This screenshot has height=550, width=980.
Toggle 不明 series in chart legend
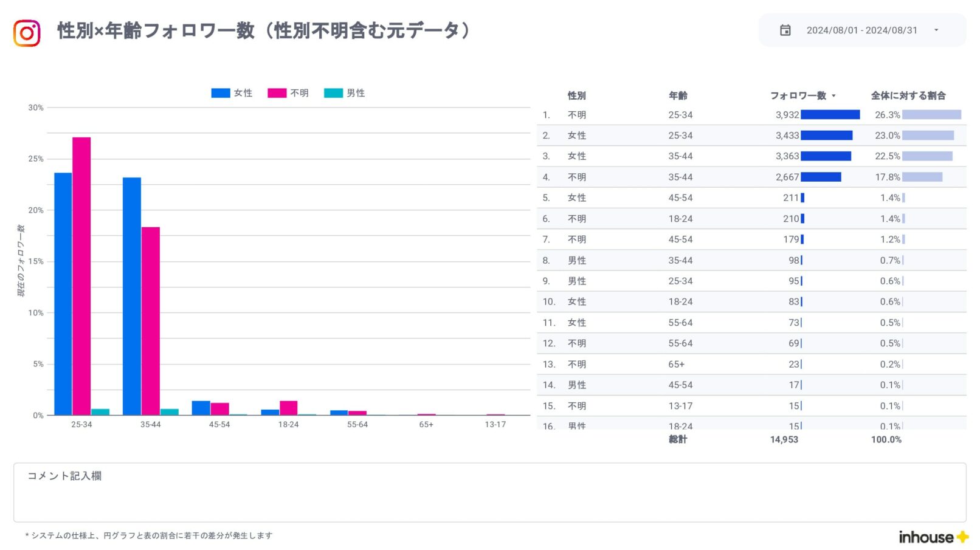(288, 93)
